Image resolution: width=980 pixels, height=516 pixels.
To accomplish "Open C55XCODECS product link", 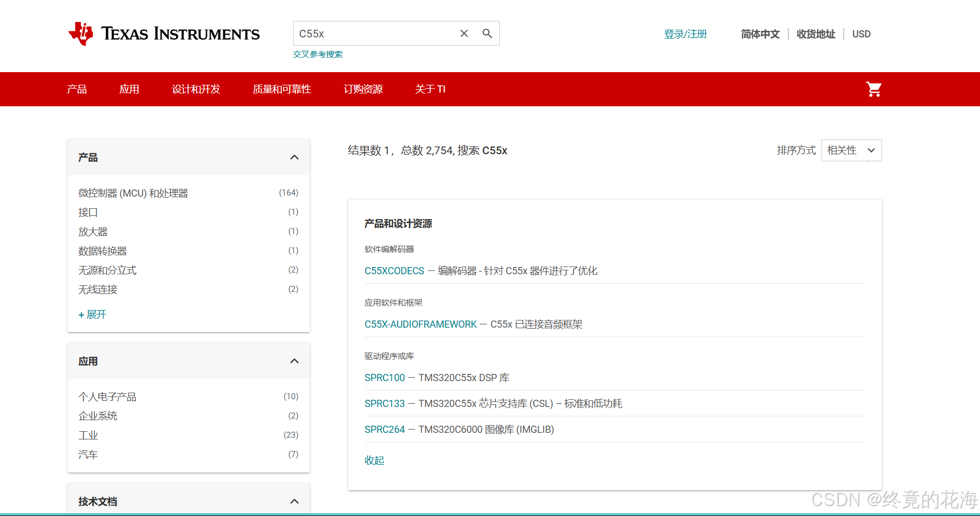I will coord(395,271).
